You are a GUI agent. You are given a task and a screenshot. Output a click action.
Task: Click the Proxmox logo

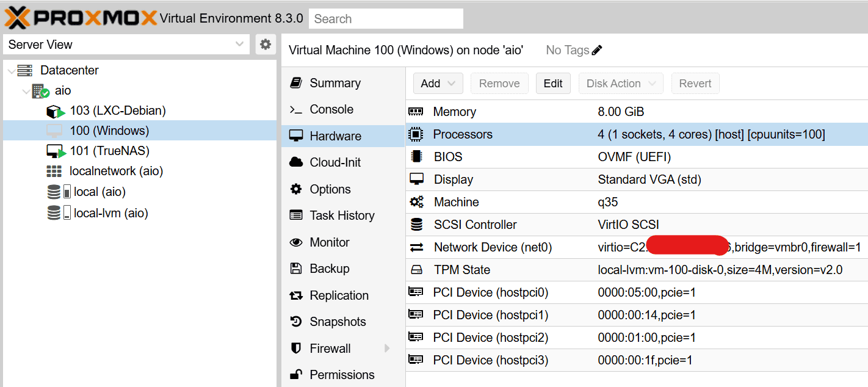(80, 17)
